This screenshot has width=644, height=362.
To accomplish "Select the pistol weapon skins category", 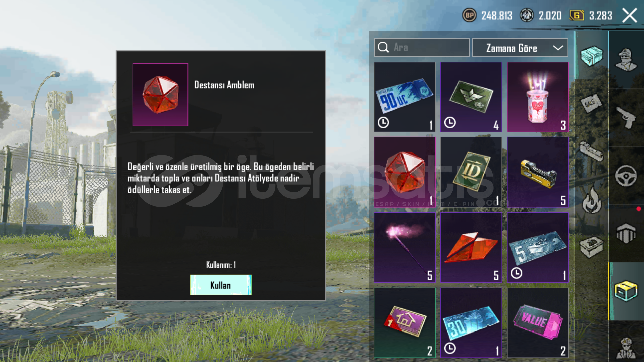I will pyautogui.click(x=626, y=117).
